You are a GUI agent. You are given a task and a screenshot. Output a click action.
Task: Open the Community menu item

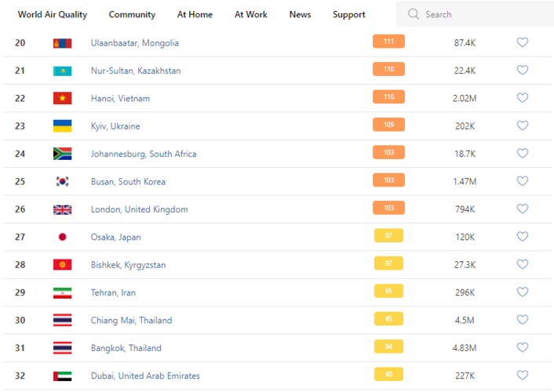point(132,14)
